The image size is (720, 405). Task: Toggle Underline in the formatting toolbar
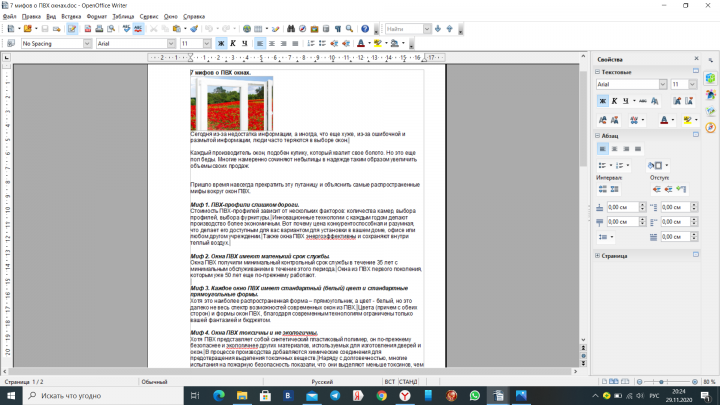click(x=244, y=43)
